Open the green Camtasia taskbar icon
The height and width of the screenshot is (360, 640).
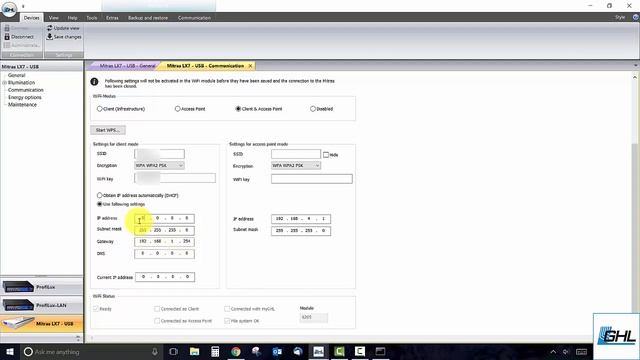click(x=339, y=352)
